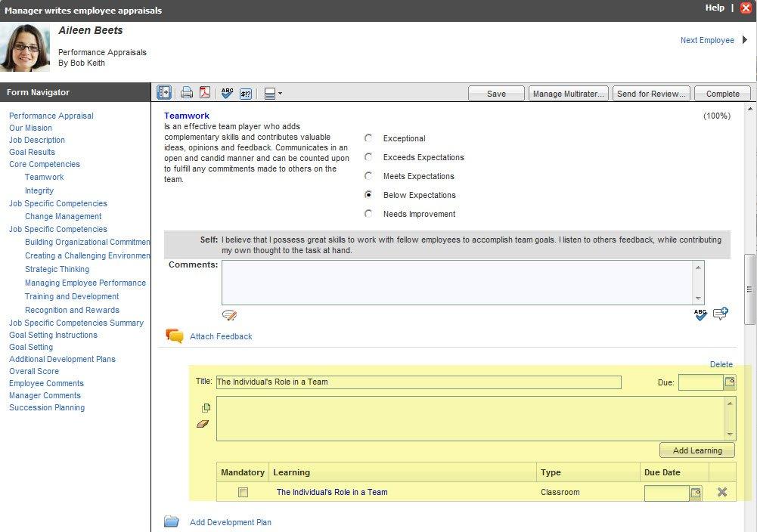Click the blue folder Add Development Plan icon
The image size is (757, 532).
(x=172, y=521)
